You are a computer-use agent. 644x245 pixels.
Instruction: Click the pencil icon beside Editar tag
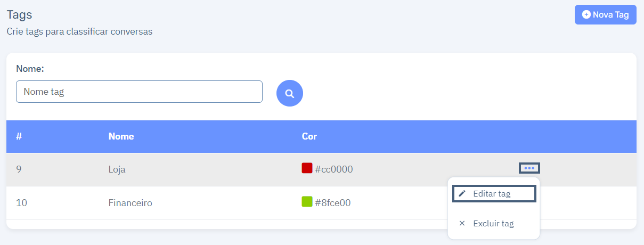pos(462,194)
